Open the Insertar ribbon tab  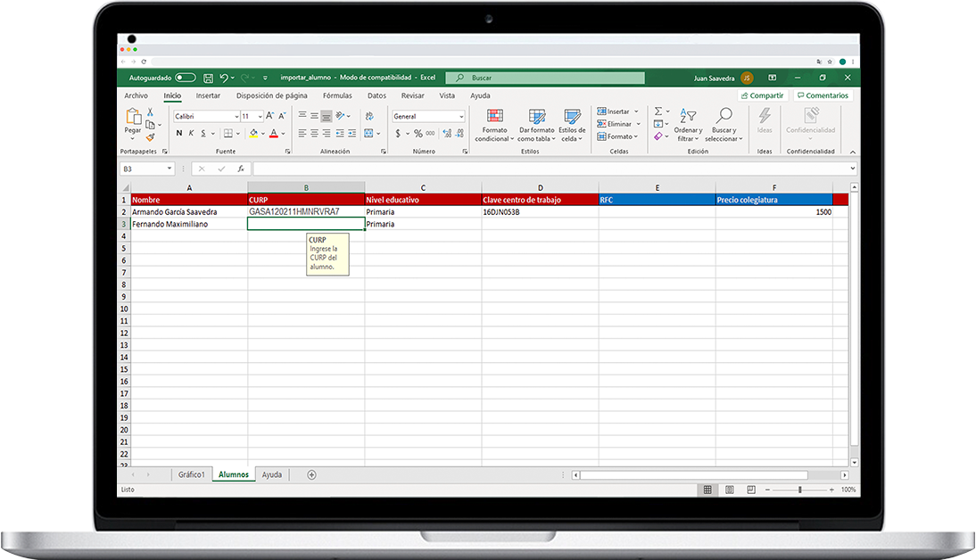pyautogui.click(x=208, y=95)
